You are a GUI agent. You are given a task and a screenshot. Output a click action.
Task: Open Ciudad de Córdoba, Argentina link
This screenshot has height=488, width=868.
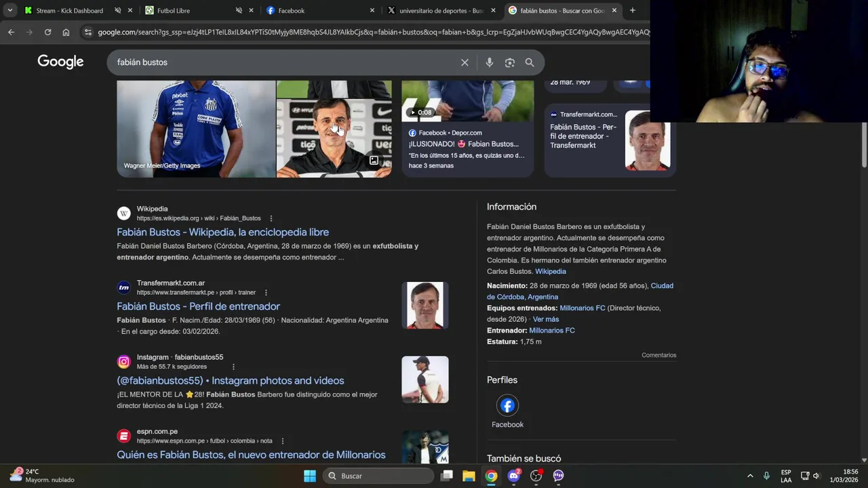click(x=580, y=291)
